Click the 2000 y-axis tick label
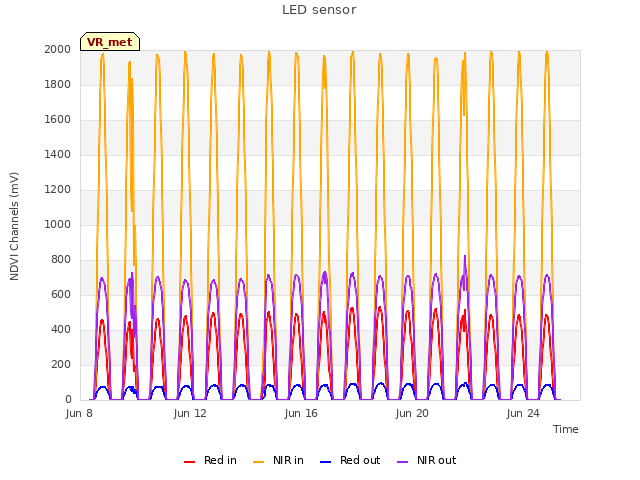 tap(58, 49)
